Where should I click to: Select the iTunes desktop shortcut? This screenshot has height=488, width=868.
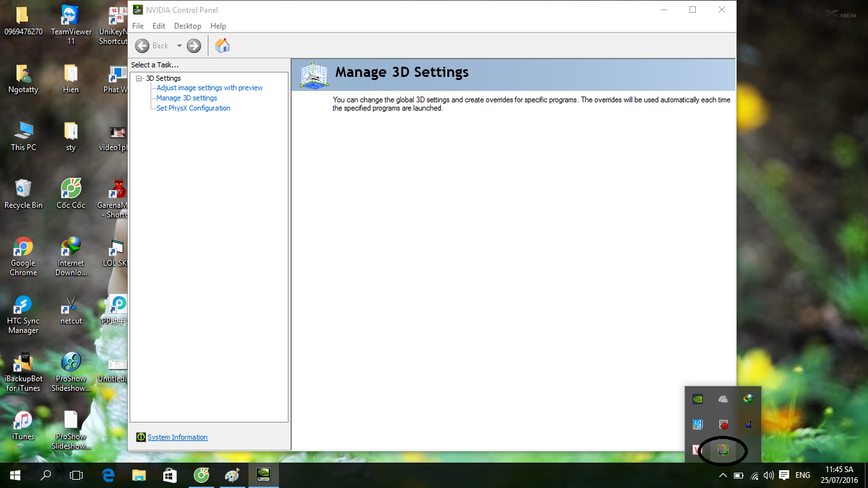(x=24, y=426)
